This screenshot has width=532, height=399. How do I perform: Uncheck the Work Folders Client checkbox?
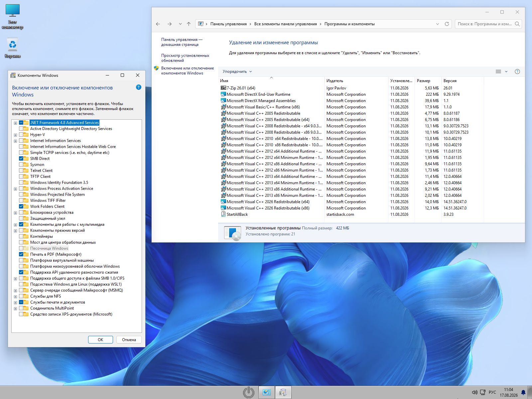click(21, 206)
